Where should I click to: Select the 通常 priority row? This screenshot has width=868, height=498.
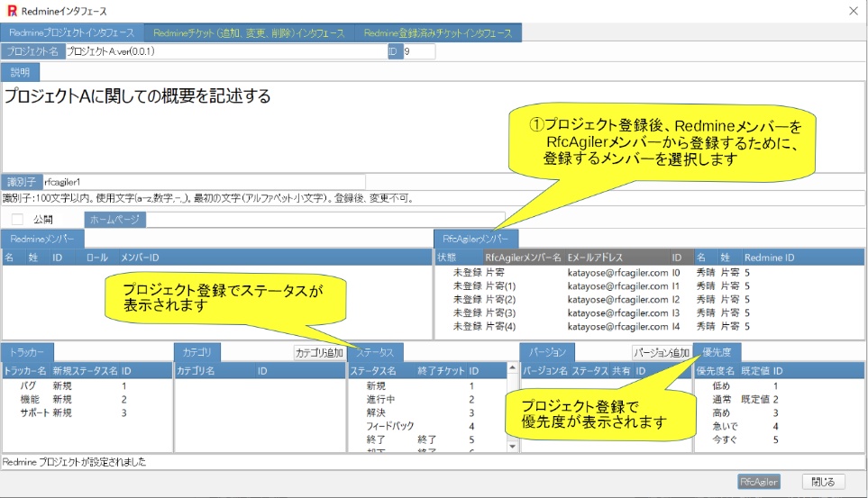pos(779,399)
